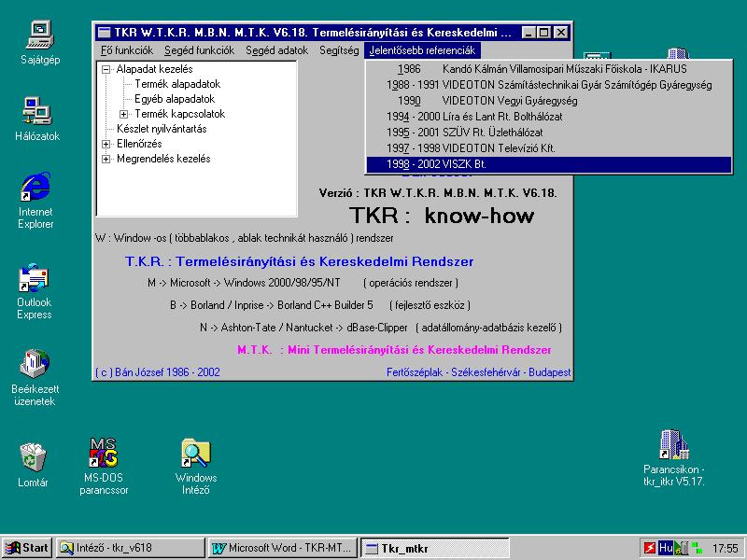The image size is (747, 560).
Task: Open the Start menu
Action: click(x=27, y=548)
